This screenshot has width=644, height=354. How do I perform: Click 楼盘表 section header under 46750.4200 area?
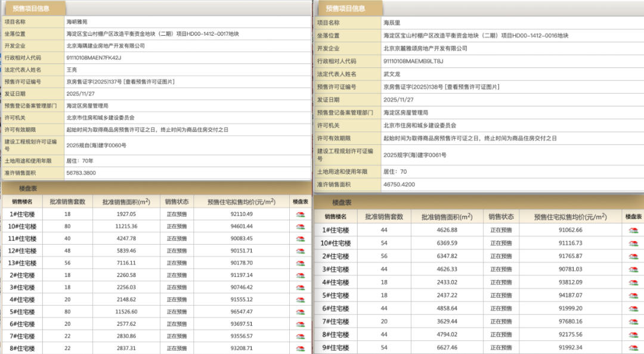(x=342, y=202)
